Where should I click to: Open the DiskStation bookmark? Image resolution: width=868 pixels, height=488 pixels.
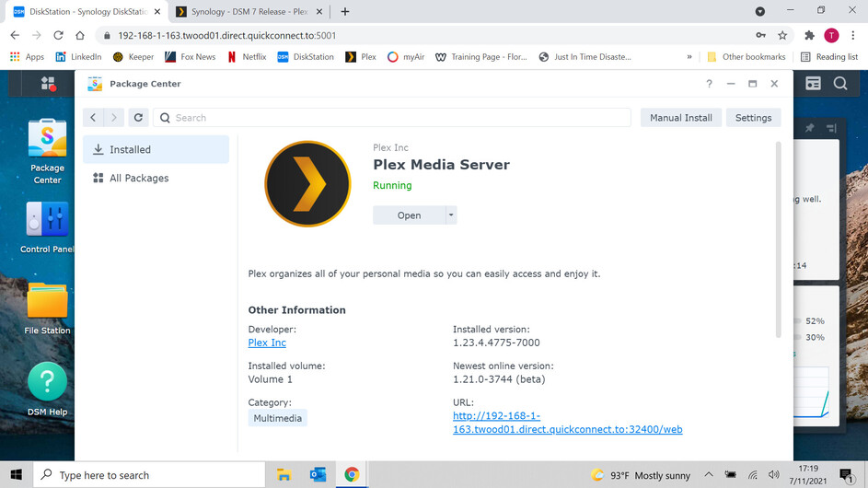click(x=306, y=56)
